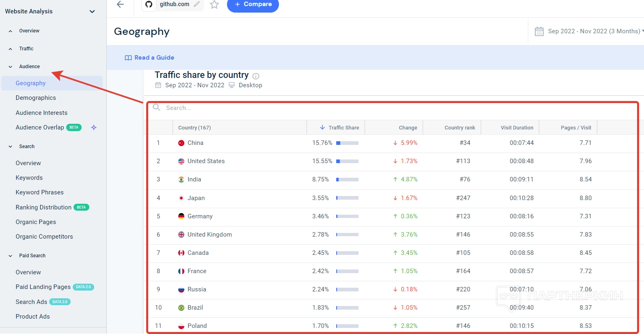This screenshot has height=334, width=644.
Task: Open the Read a Guide link
Action: pyautogui.click(x=149, y=58)
